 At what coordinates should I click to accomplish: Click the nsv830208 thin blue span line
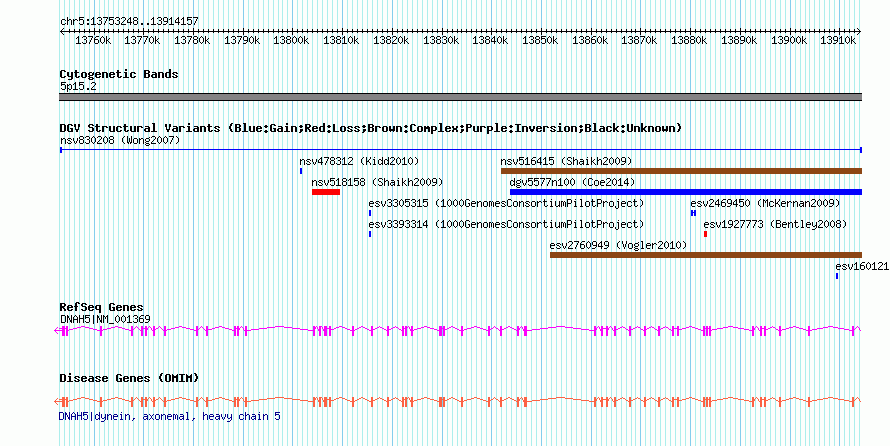[x=461, y=150]
